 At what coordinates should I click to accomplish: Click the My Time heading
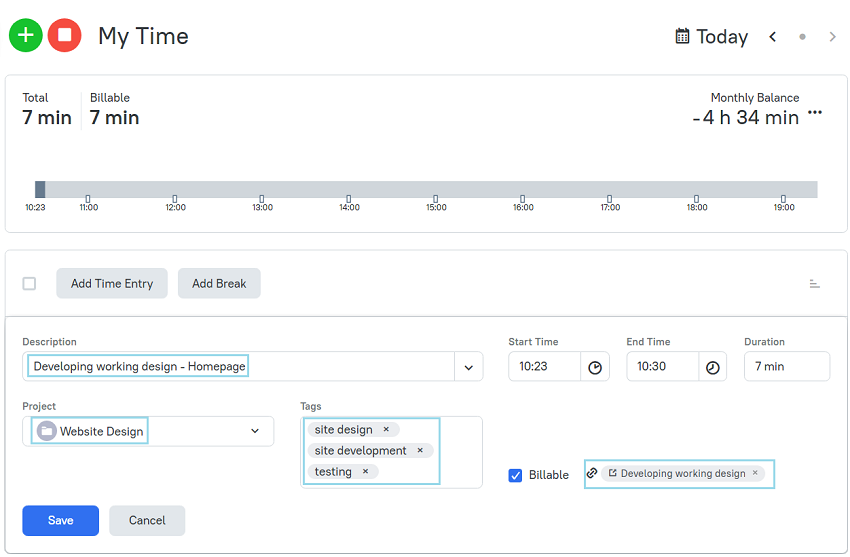click(x=143, y=36)
